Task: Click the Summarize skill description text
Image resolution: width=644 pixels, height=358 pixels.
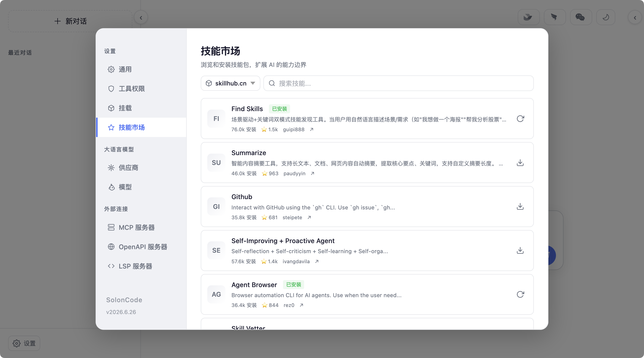Action: [x=367, y=164]
